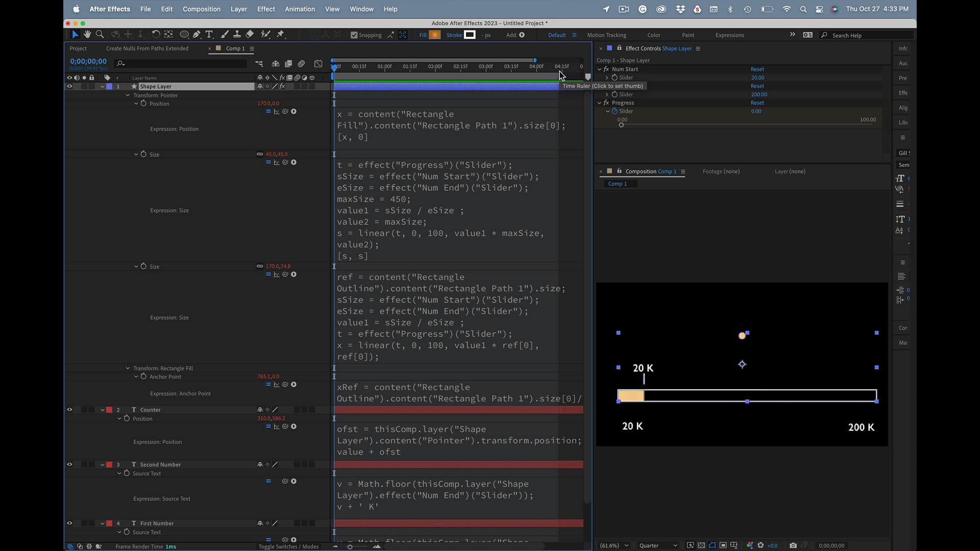Click the Search Help field
This screenshot has height=551, width=980.
pyautogui.click(x=868, y=35)
